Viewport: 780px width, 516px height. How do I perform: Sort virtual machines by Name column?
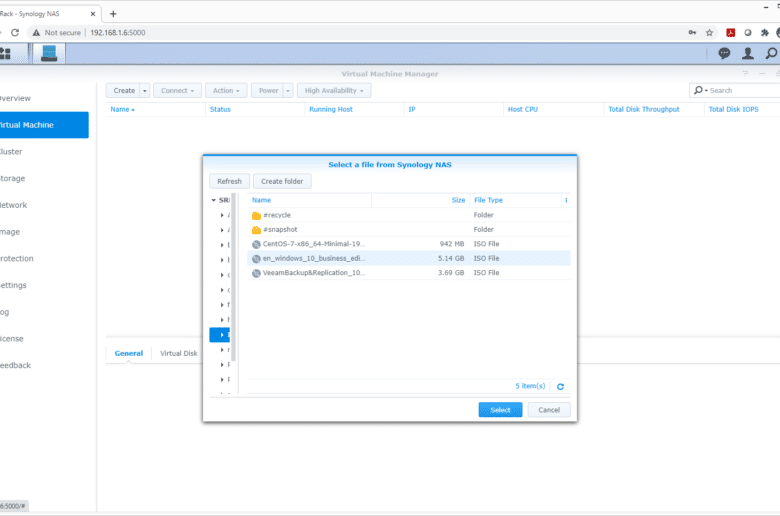[155, 109]
